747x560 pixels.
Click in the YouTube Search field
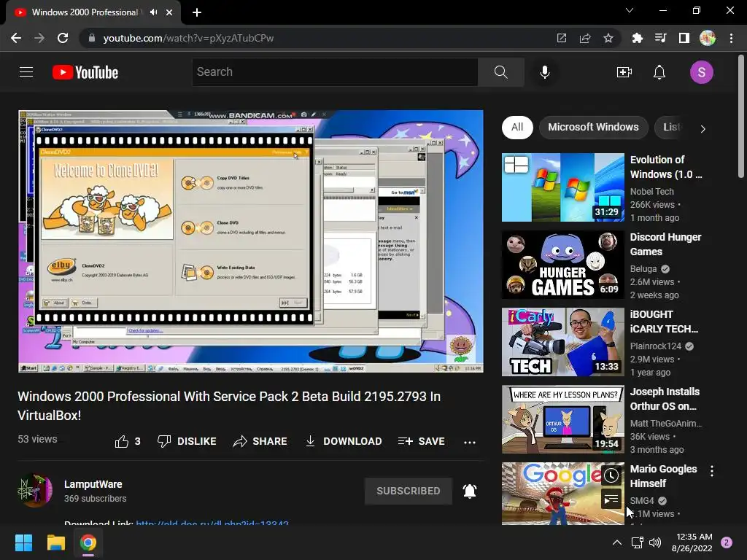[x=335, y=72]
